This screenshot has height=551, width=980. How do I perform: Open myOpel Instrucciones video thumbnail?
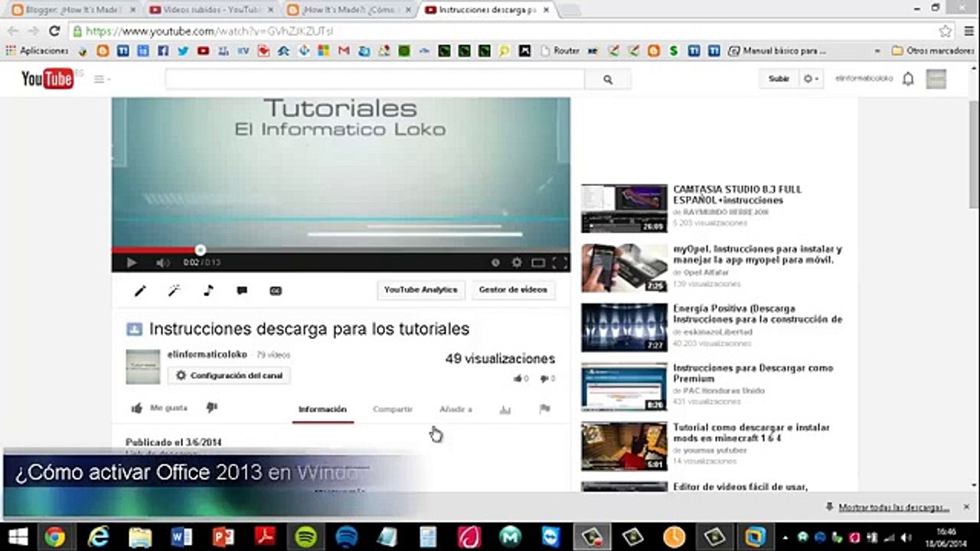pos(624,268)
